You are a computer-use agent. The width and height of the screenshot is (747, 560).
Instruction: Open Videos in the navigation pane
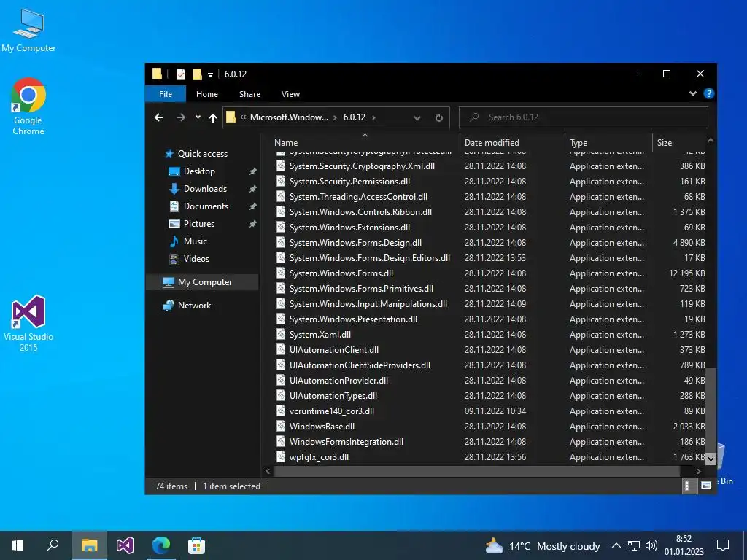[x=196, y=259]
